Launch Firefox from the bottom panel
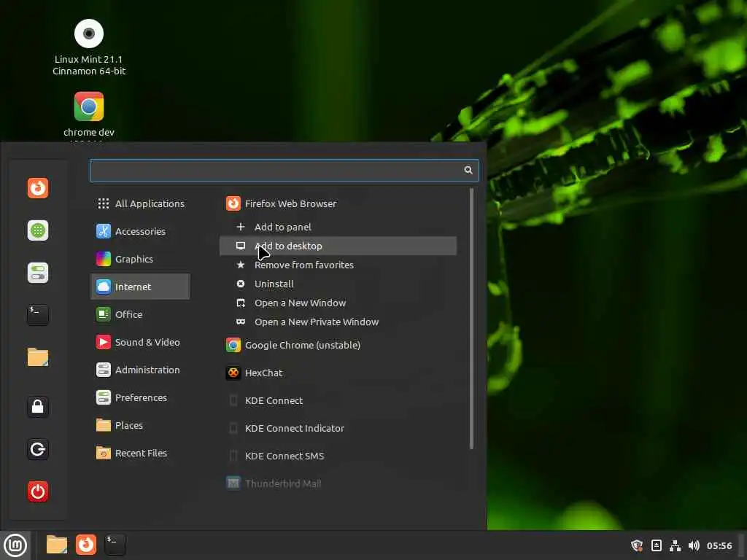 (x=86, y=545)
